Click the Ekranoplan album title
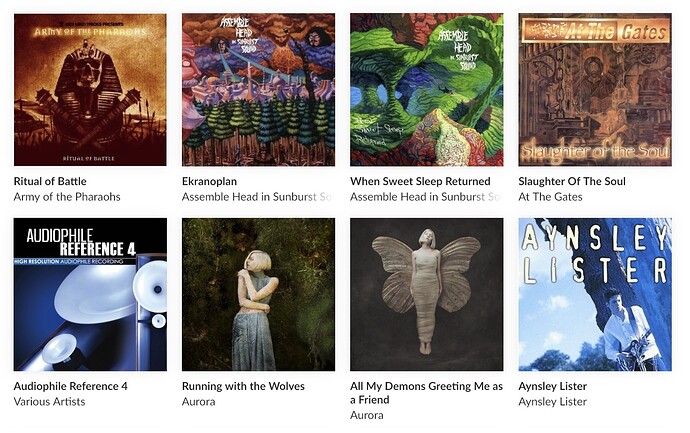This screenshot has height=433, width=690. [x=209, y=181]
